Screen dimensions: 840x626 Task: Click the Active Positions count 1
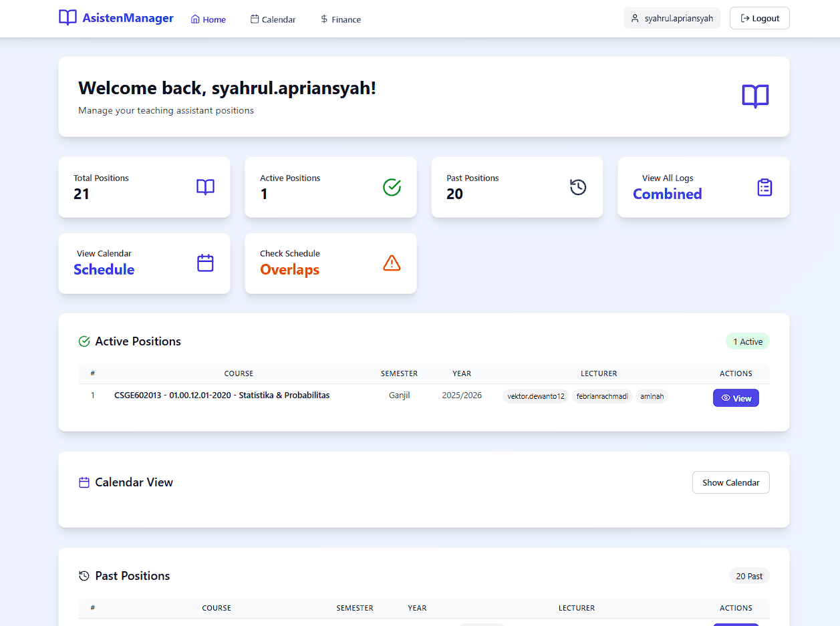(264, 194)
